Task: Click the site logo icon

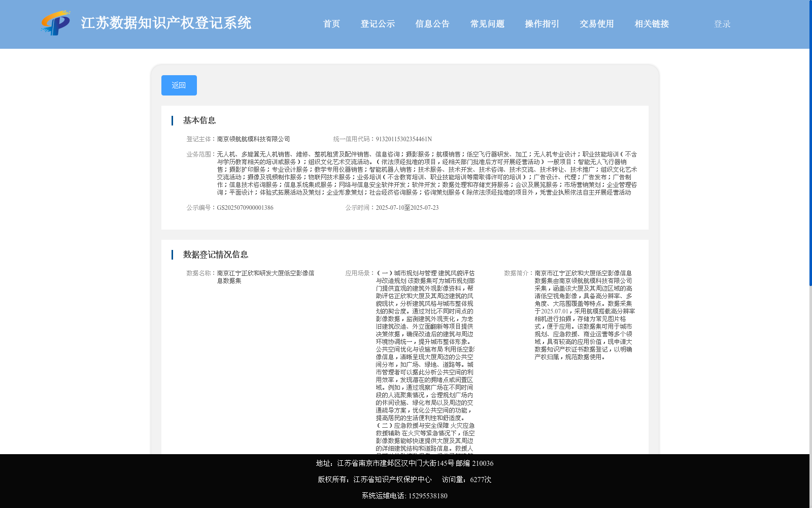Action: (x=56, y=23)
